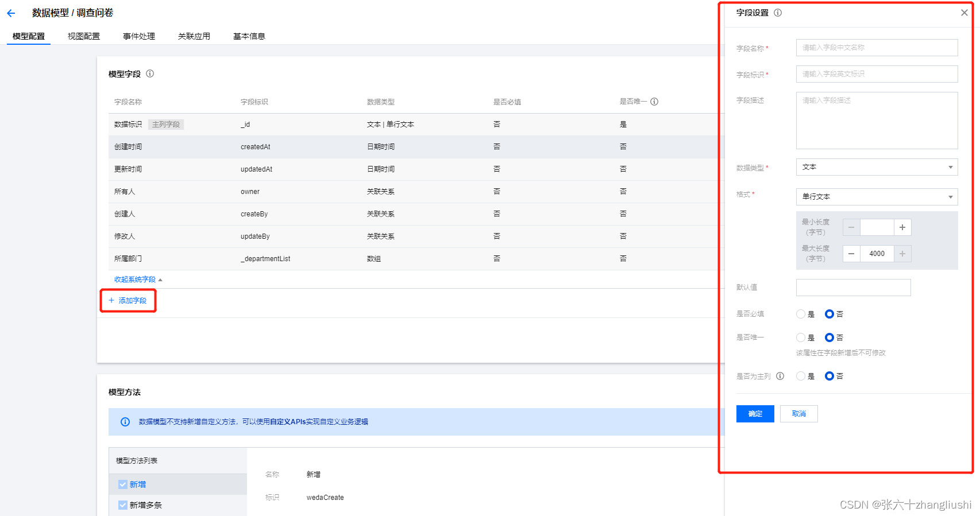Screen dimensions: 980x516
Task: Open the 基本信息 tab
Action: pos(249,36)
